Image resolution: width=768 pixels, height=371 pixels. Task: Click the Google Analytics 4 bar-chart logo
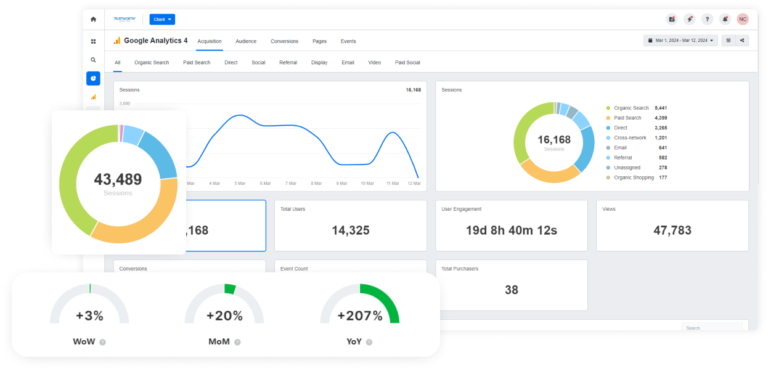117,41
